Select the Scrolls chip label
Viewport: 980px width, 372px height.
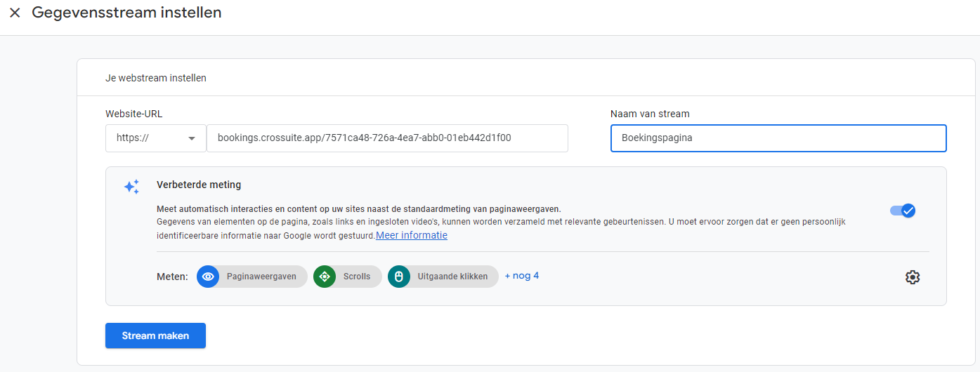point(357,277)
